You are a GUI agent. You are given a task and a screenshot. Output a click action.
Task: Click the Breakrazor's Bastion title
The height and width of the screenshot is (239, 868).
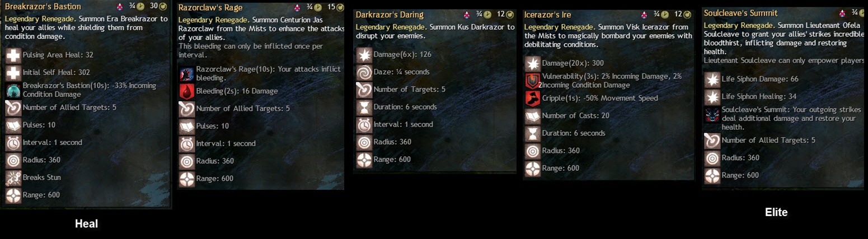click(x=43, y=7)
